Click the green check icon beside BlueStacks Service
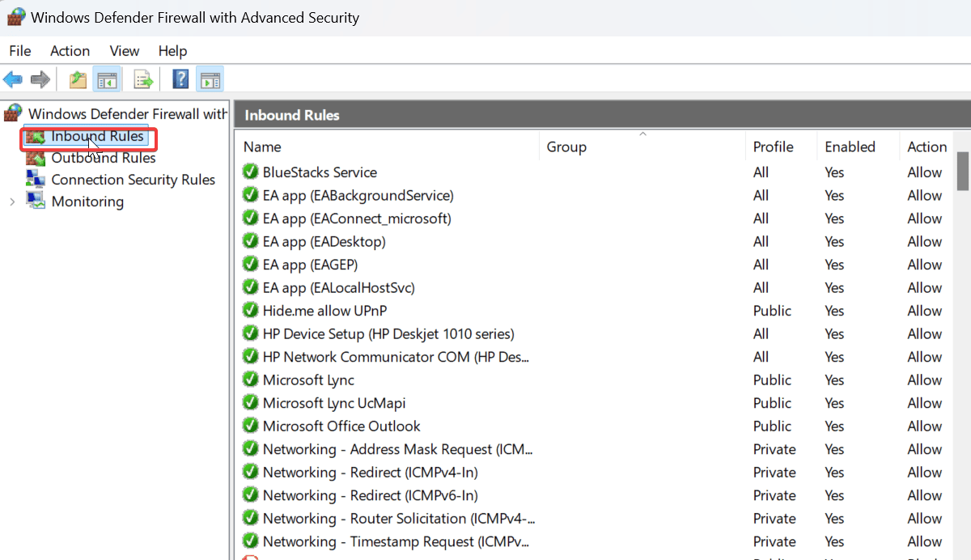This screenshot has height=560, width=971. 250,172
